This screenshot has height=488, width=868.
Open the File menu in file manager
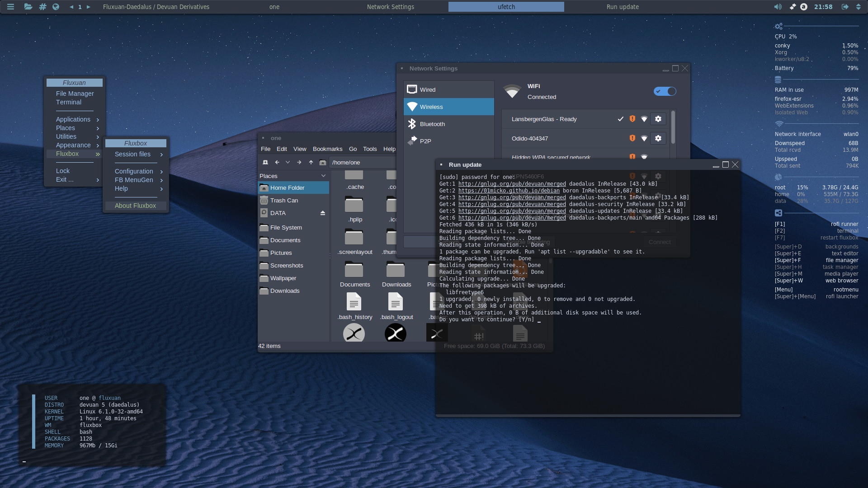[x=265, y=149]
